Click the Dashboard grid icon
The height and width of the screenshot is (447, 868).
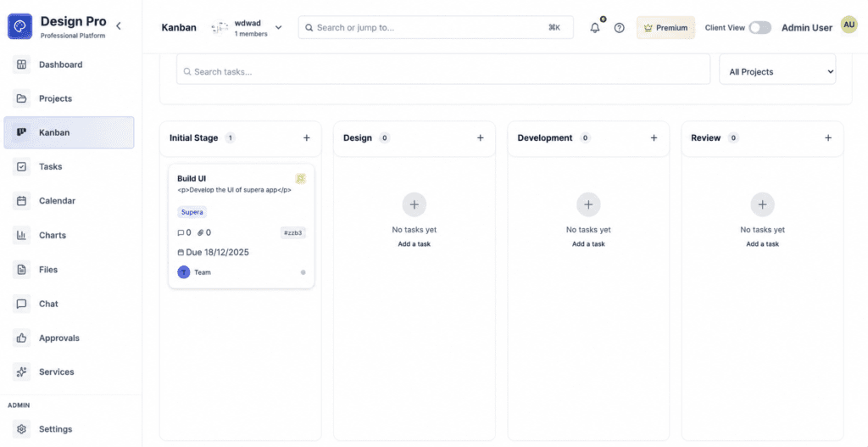coord(21,64)
